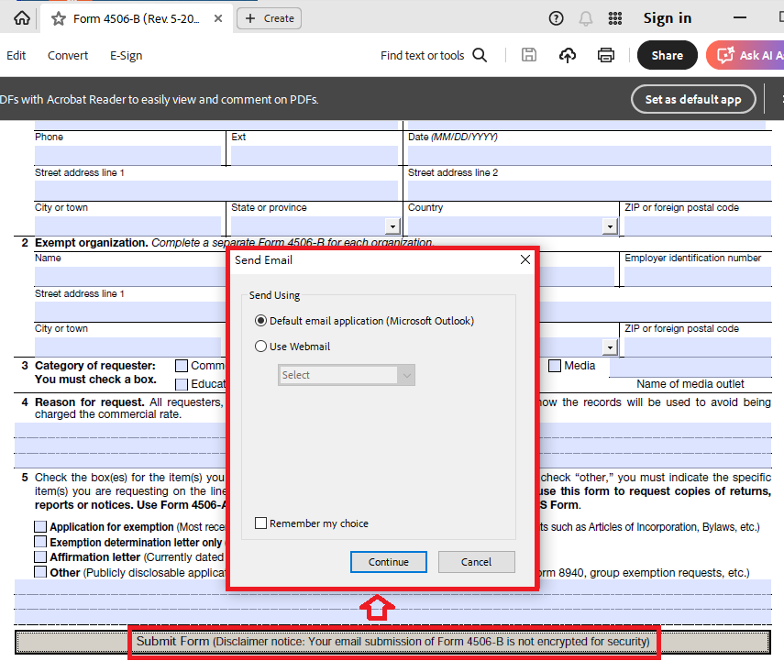Expand the State or province dropdown
Screen dimensions: 784x672
pyautogui.click(x=393, y=226)
